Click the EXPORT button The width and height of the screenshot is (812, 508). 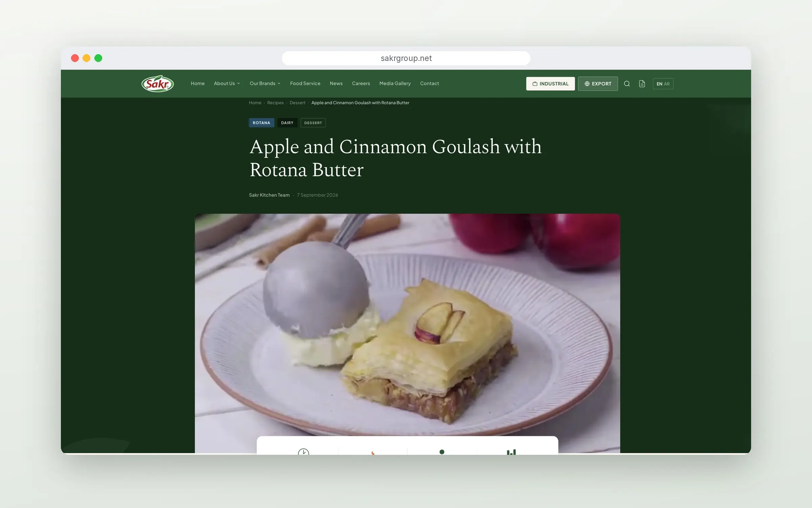point(598,84)
